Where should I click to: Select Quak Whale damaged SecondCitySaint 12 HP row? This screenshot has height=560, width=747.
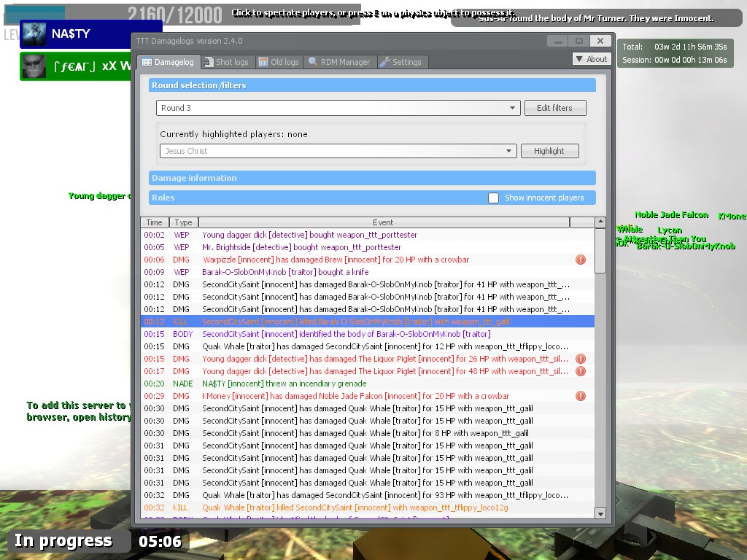[x=368, y=346]
